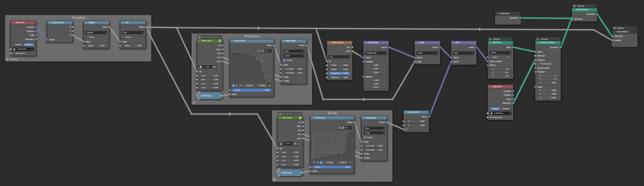Click zoom out icon on Boop Float Curve
Screen dimensions: 644x186
pyautogui.click(x=343, y=128)
